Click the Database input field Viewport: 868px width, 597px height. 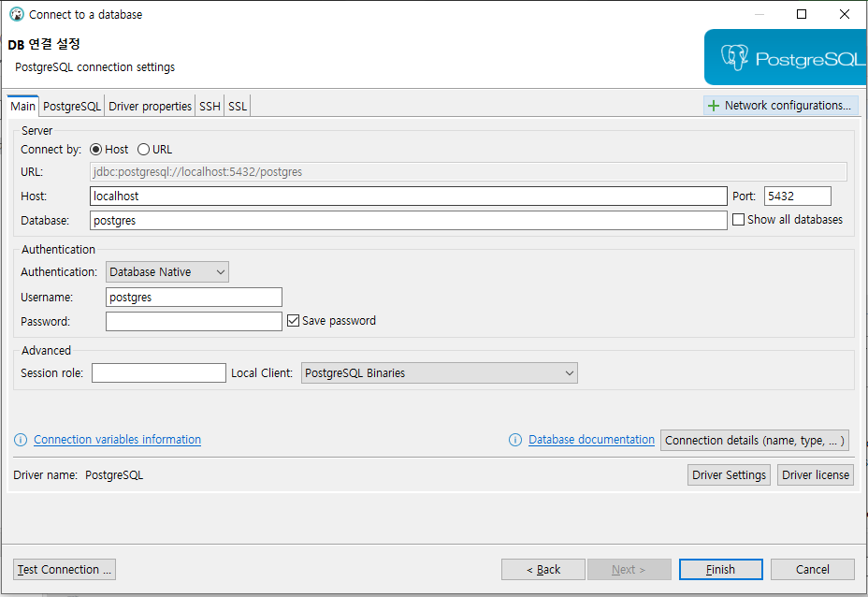point(409,221)
